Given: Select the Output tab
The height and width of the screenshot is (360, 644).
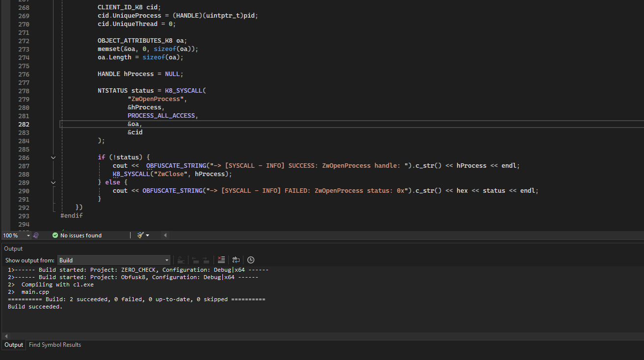Looking at the screenshot, I should tap(14, 345).
